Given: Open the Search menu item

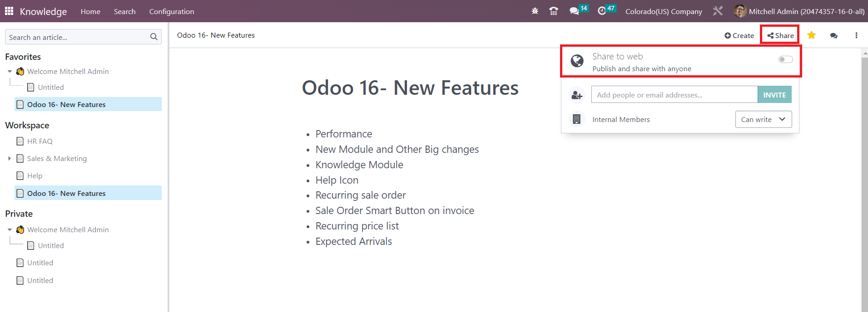Looking at the screenshot, I should tap(125, 11).
